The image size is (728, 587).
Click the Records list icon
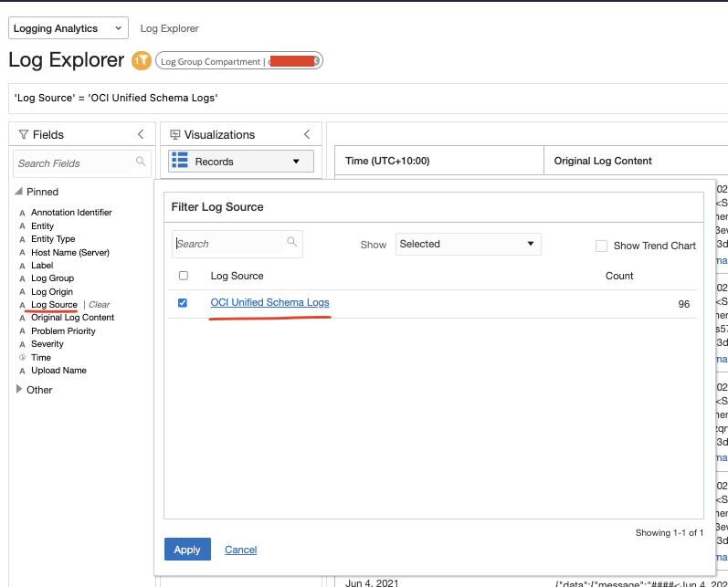click(180, 160)
